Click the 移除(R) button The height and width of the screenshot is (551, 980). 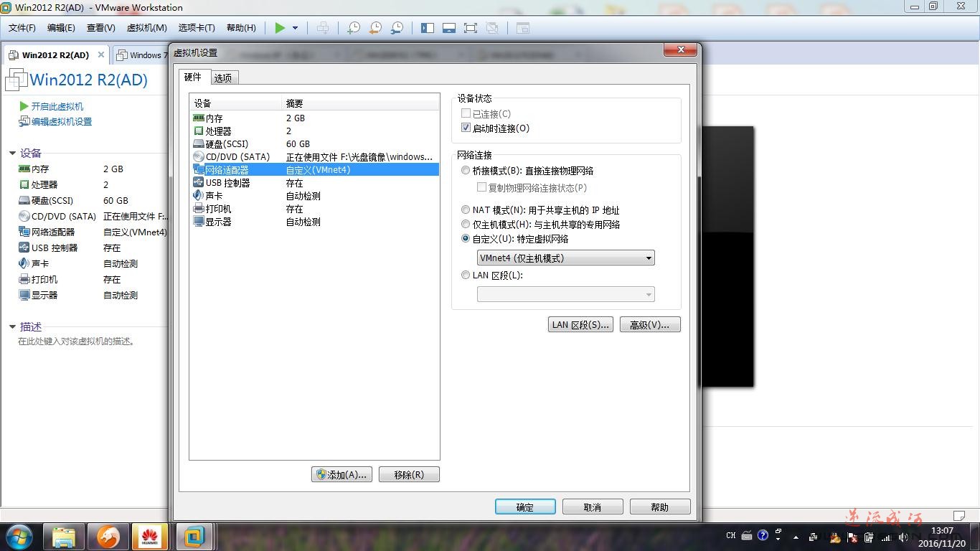(409, 474)
